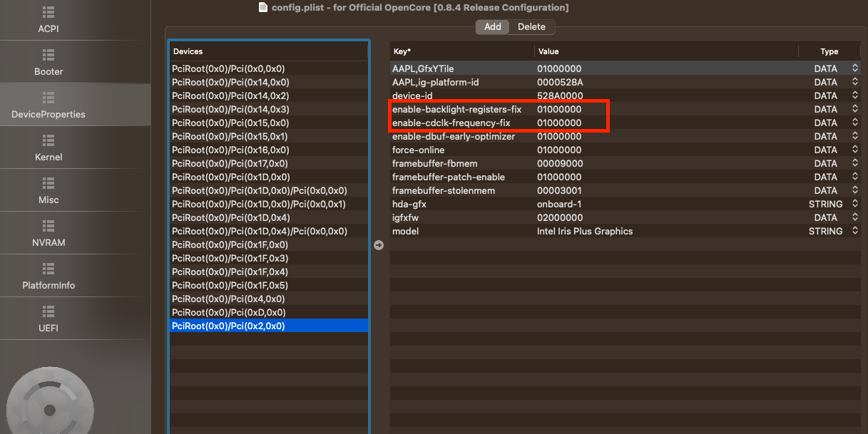Open the NVRAM section icon
This screenshot has width=868, height=434.
point(48,226)
